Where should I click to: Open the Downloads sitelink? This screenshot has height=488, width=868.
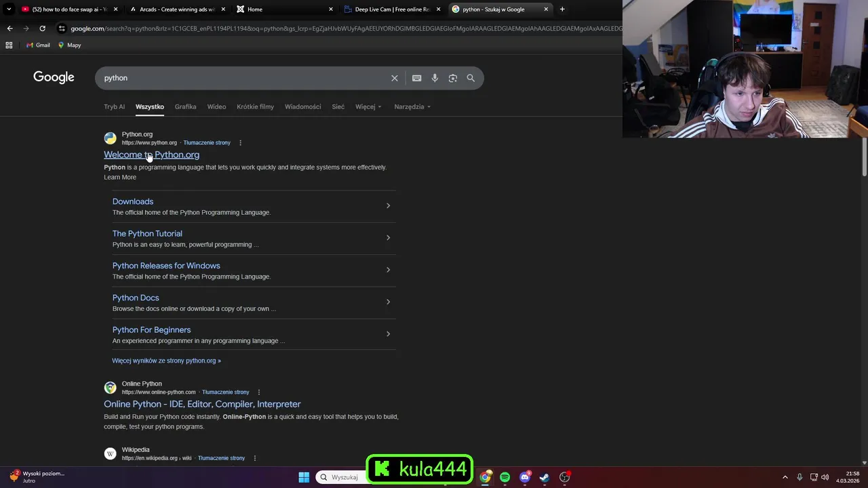pos(133,201)
